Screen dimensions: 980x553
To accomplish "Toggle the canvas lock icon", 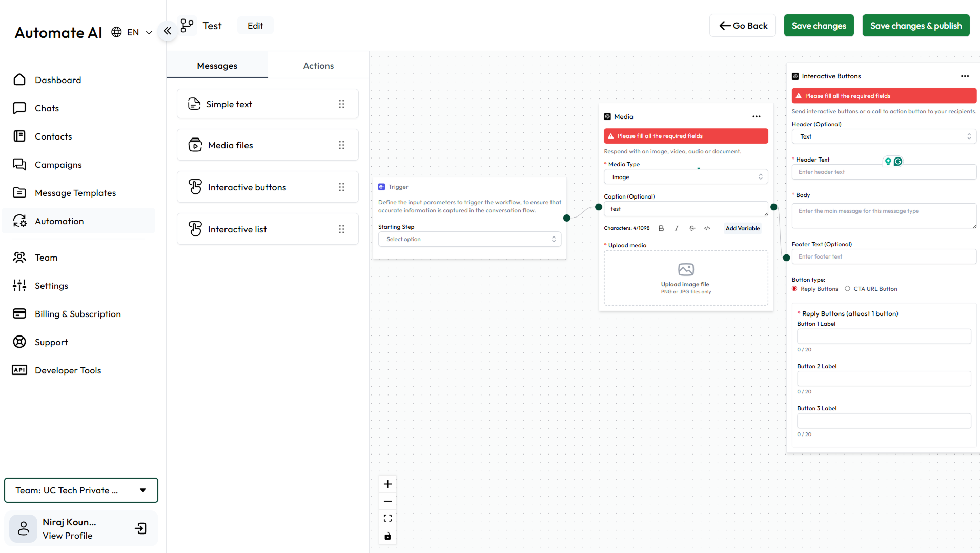I will pos(387,536).
